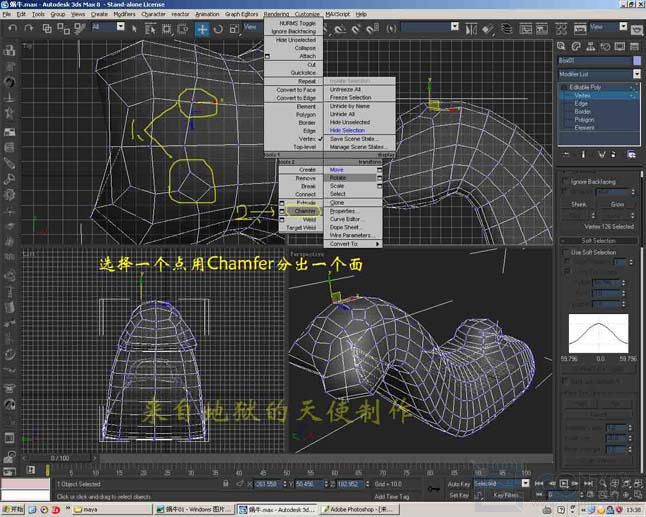646x517 pixels.
Task: Collapse the Soft Selection rollout
Action: click(x=598, y=241)
